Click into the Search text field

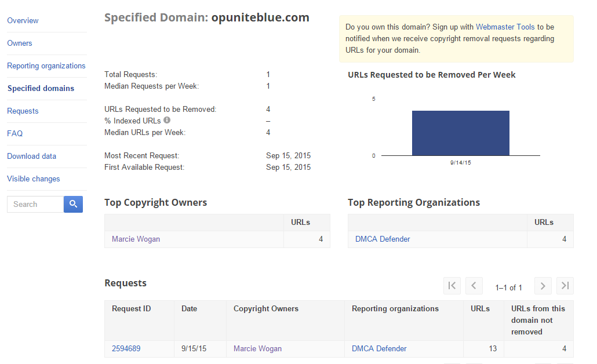(35, 204)
